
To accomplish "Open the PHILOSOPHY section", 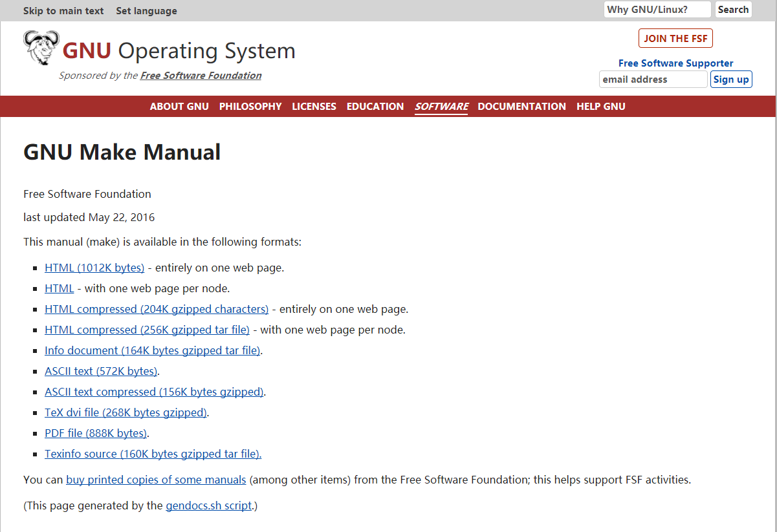I will (250, 106).
